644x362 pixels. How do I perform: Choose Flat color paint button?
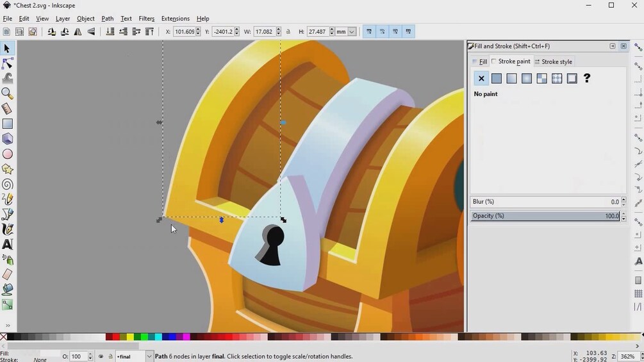tap(496, 78)
